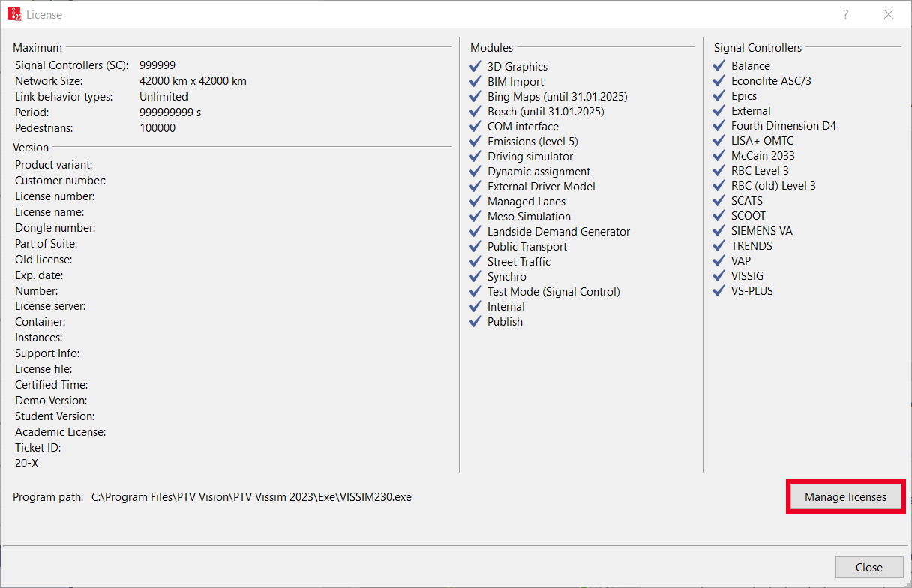912x588 pixels.
Task: Click the Publish module checkmark icon
Action: pyautogui.click(x=475, y=321)
